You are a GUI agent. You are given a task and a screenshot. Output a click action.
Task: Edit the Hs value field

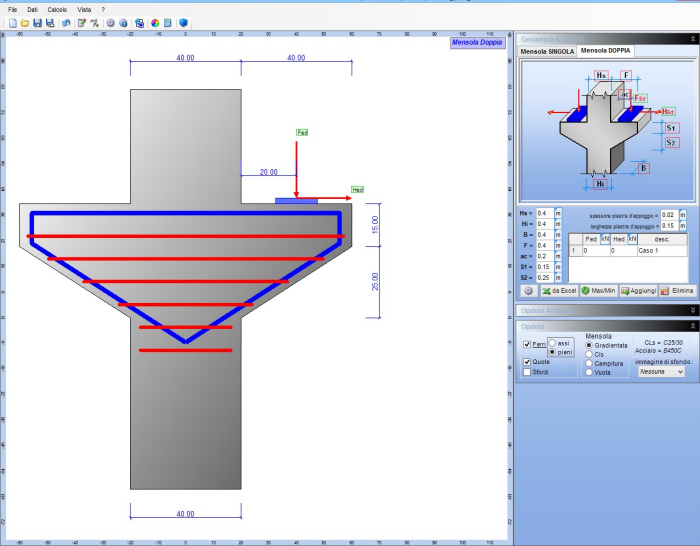(545, 213)
